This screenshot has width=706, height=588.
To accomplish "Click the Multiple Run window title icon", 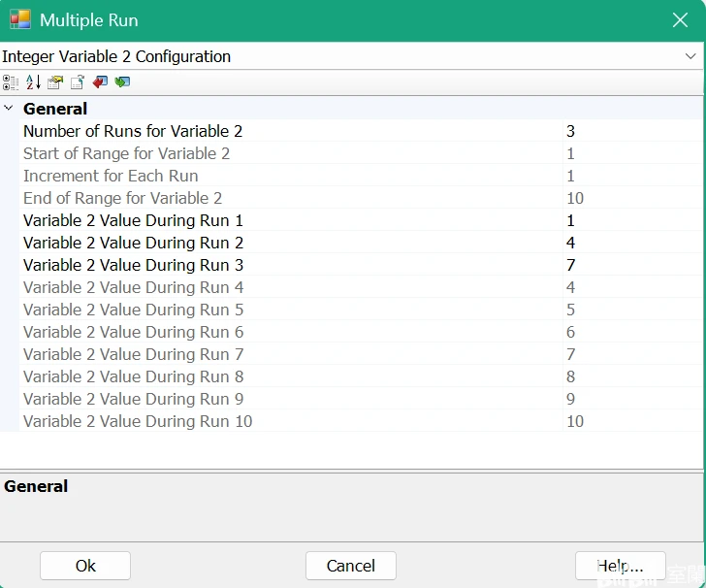I will (x=20, y=19).
